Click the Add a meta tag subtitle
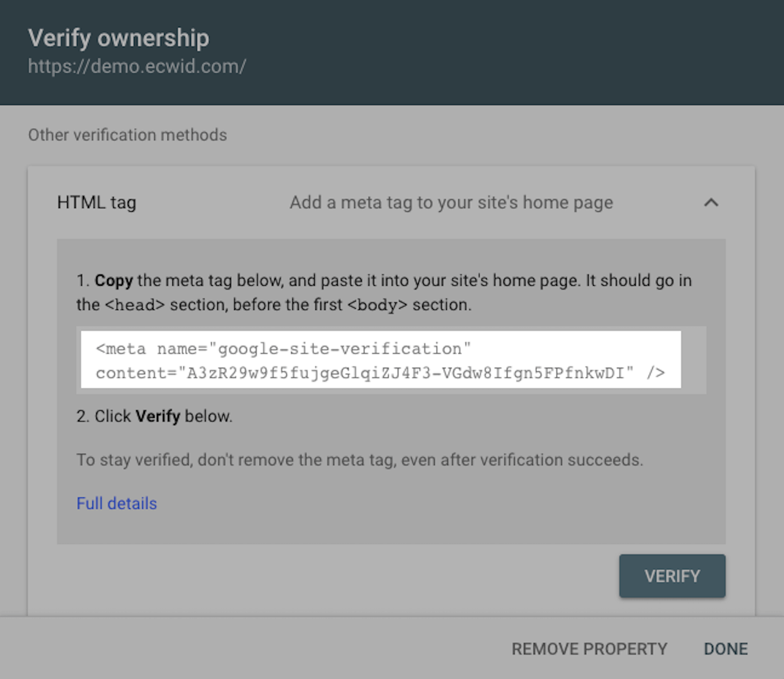Image resolution: width=784 pixels, height=679 pixels. tap(450, 202)
